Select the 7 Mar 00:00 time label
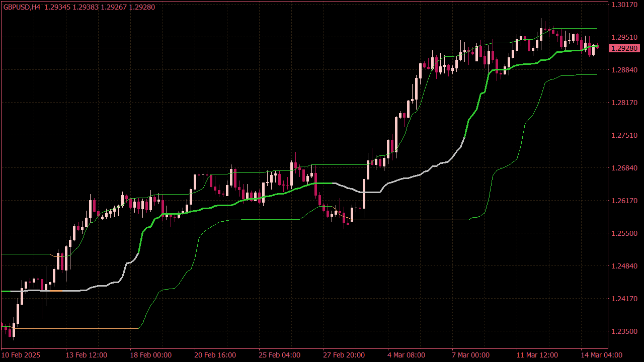This screenshot has height=362, width=644. (470, 355)
